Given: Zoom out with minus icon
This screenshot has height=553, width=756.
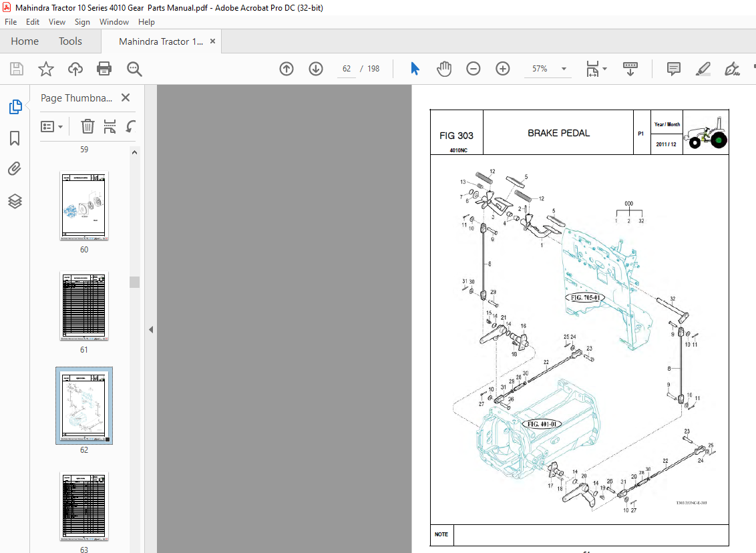Looking at the screenshot, I should [x=474, y=69].
